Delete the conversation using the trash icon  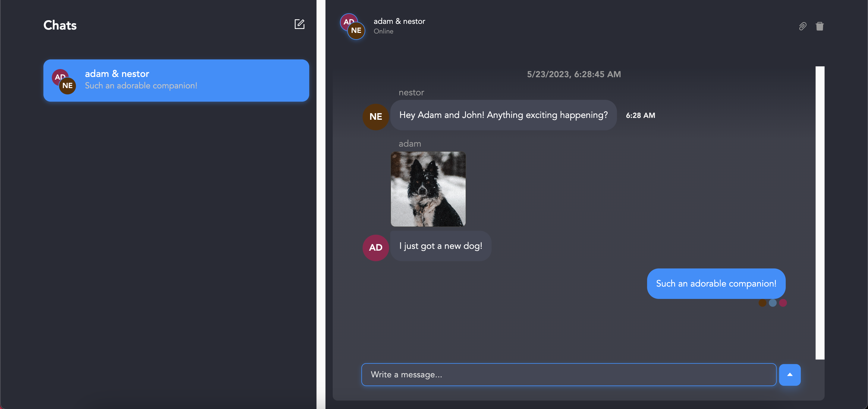click(820, 26)
